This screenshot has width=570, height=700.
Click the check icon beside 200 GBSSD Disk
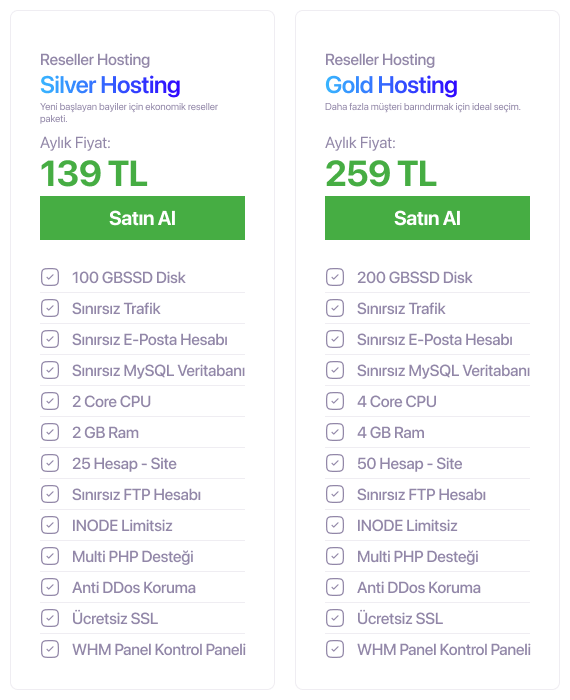tap(335, 277)
